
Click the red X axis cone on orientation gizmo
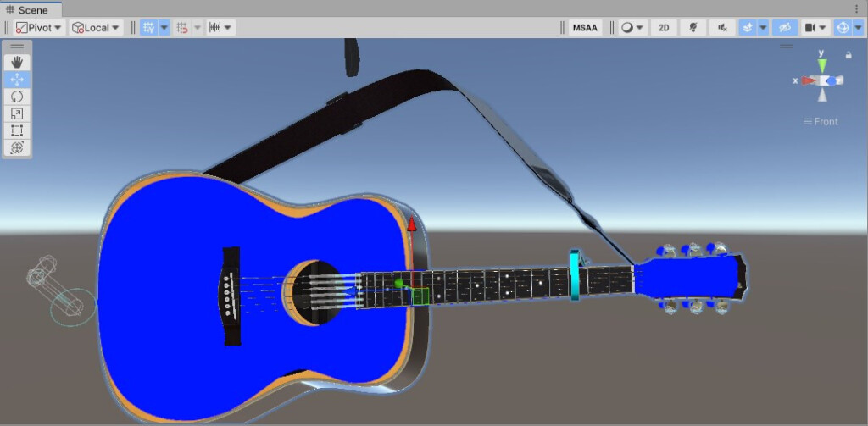pyautogui.click(x=809, y=80)
